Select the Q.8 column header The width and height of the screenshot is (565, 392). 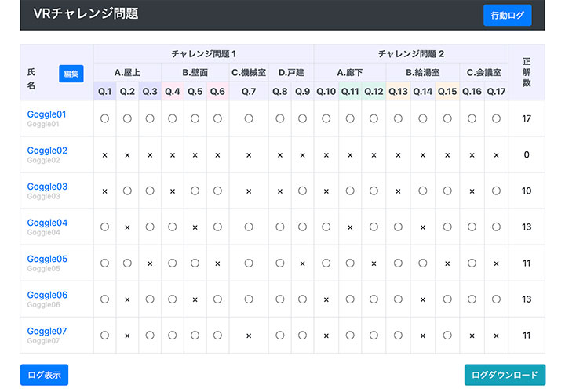pyautogui.click(x=280, y=92)
